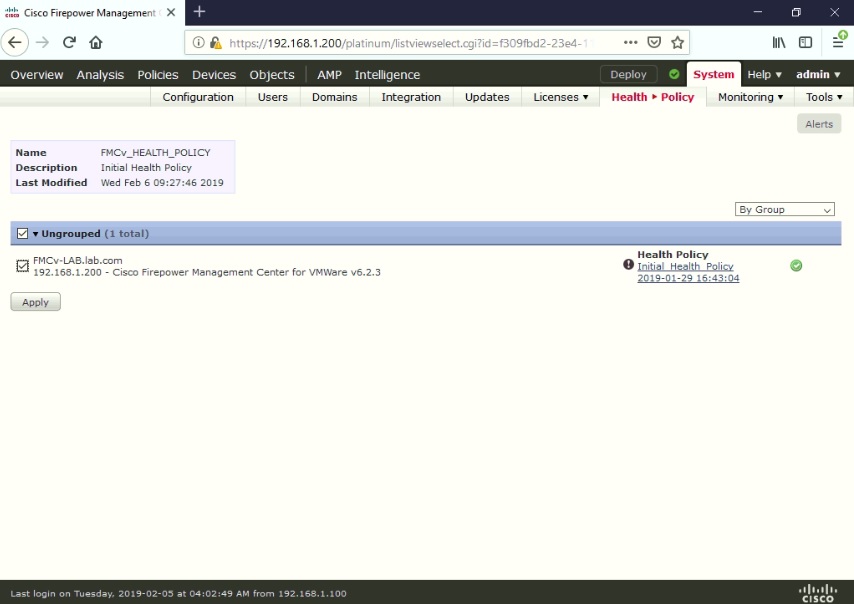Click the 2019-01-29 16:43:04 timestamp link

coord(688,278)
